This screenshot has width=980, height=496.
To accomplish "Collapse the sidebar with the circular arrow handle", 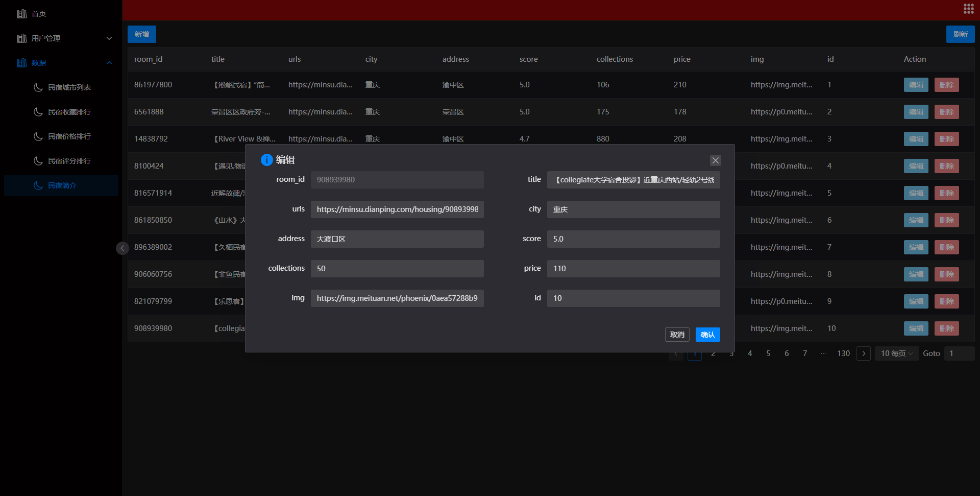I will pos(122,248).
